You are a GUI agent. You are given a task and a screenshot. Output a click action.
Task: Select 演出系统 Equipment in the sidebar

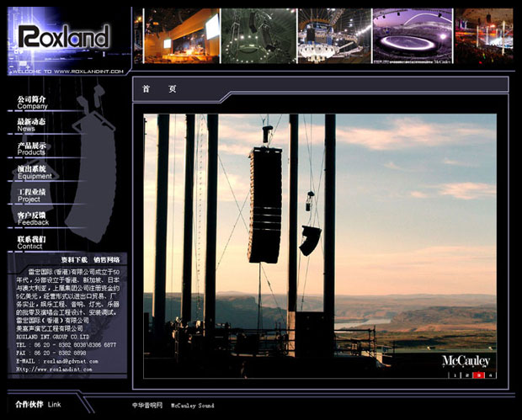tap(34, 173)
